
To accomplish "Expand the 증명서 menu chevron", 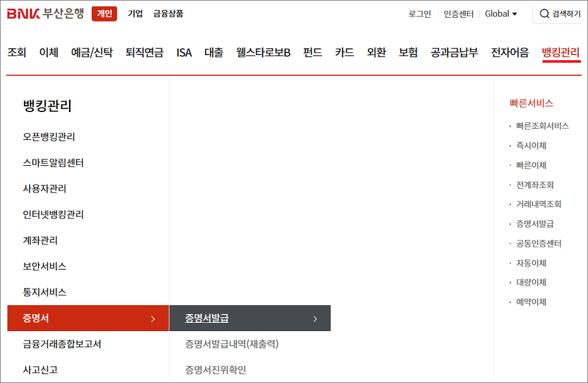I will click(152, 319).
